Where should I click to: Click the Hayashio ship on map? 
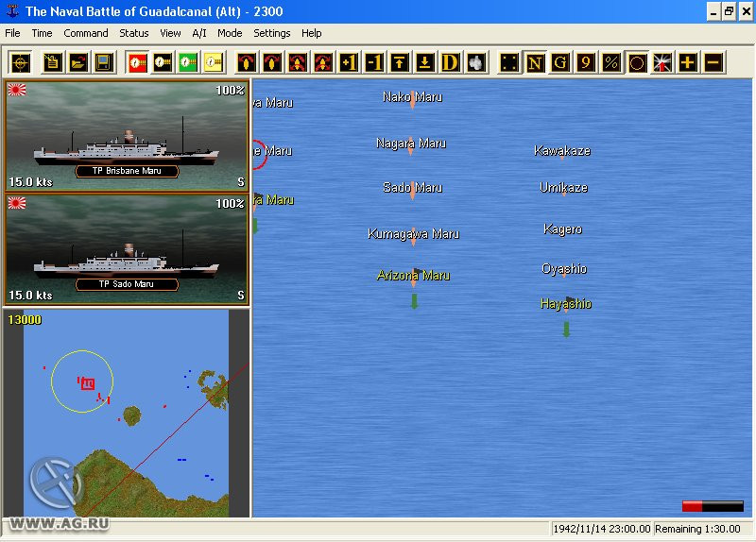(x=566, y=304)
